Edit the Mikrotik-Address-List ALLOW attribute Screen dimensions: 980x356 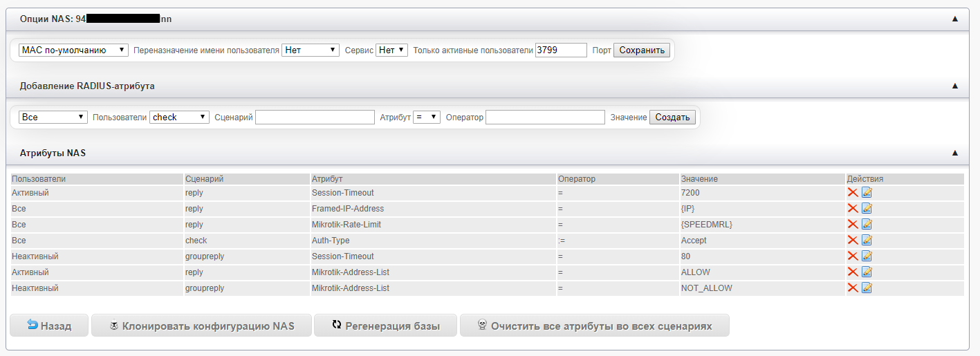click(x=867, y=272)
